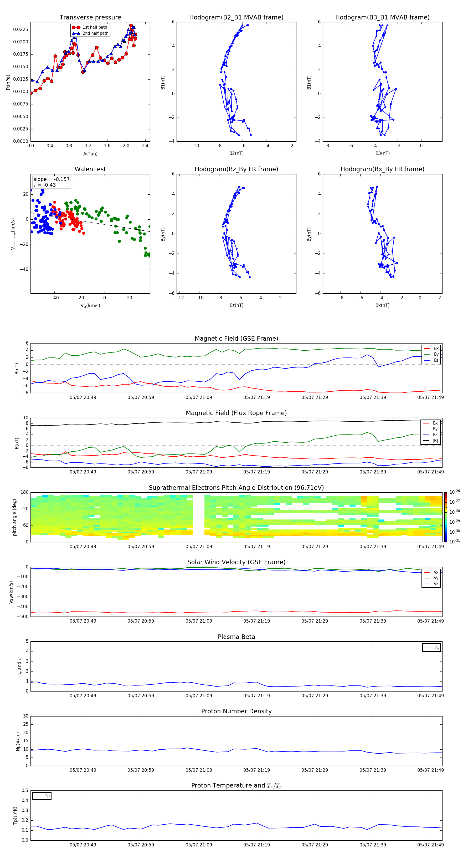Click the 'Hodogram(Bx_By FR frame)' title
473x868 pixels.
click(382, 169)
